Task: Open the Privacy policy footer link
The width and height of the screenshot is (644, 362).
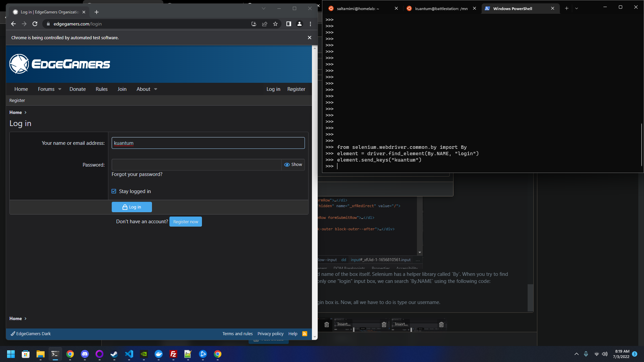Action: [270, 334]
